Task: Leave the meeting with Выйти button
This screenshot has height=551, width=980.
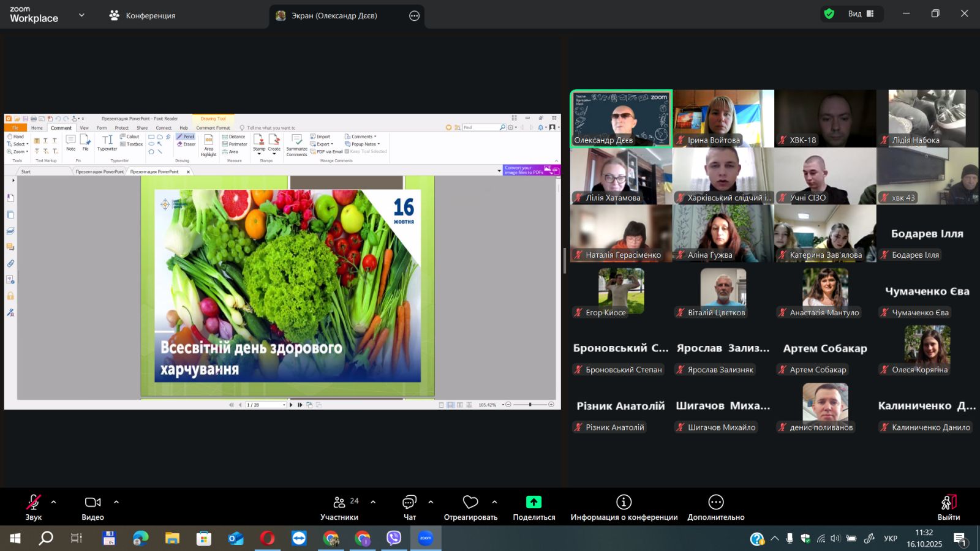Action: [948, 507]
